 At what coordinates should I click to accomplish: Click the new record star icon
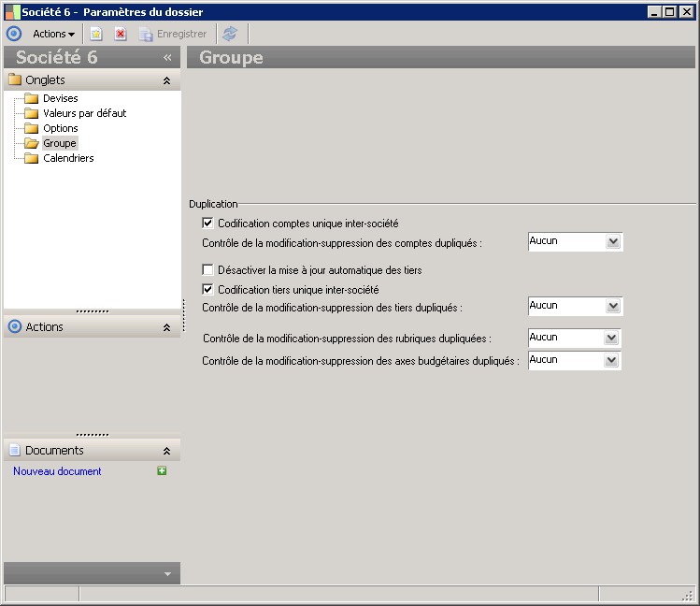pyautogui.click(x=96, y=34)
